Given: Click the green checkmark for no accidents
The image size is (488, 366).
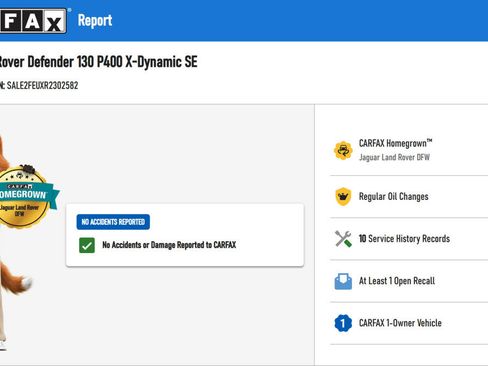Looking at the screenshot, I should tap(87, 245).
